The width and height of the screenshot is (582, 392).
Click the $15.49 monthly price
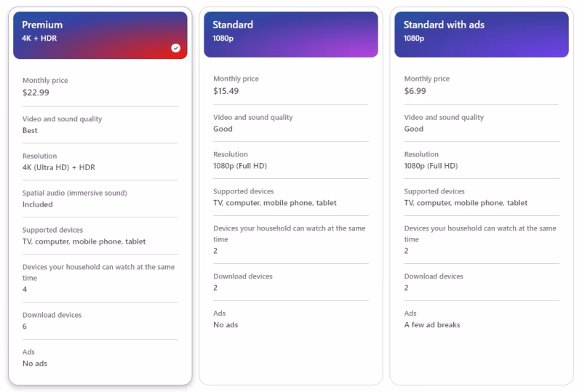(x=226, y=92)
